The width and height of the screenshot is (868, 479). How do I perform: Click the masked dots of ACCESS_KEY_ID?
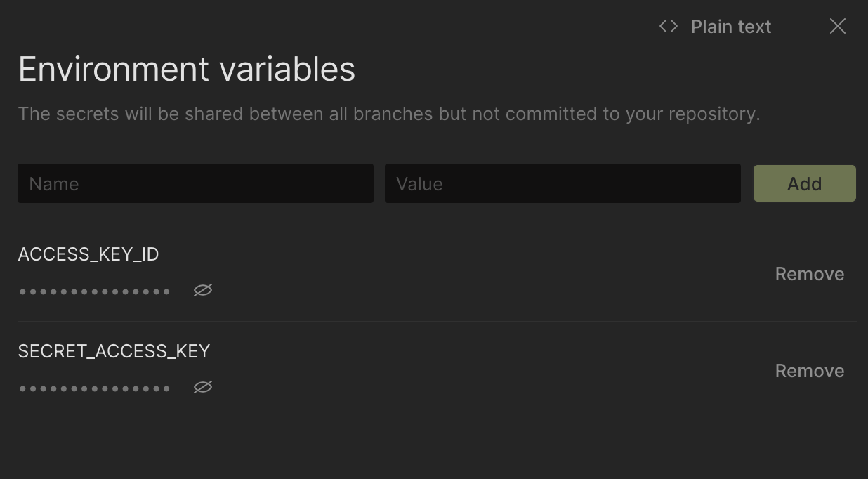click(x=95, y=290)
